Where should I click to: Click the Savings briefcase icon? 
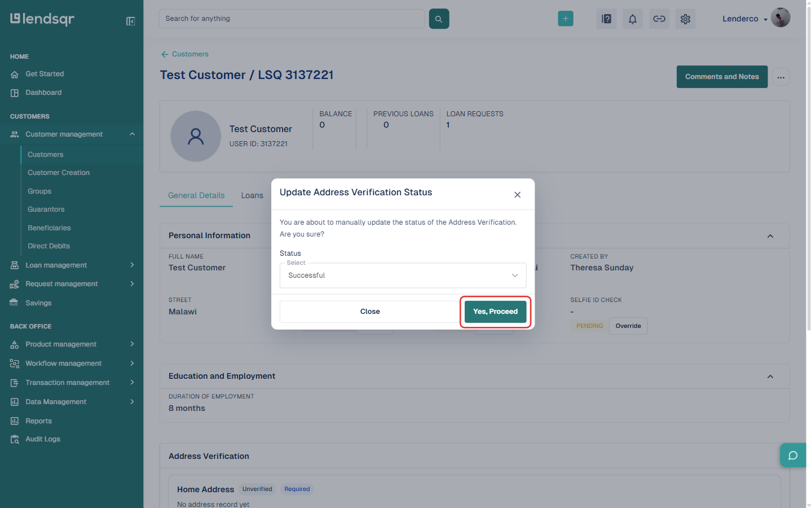(x=14, y=303)
